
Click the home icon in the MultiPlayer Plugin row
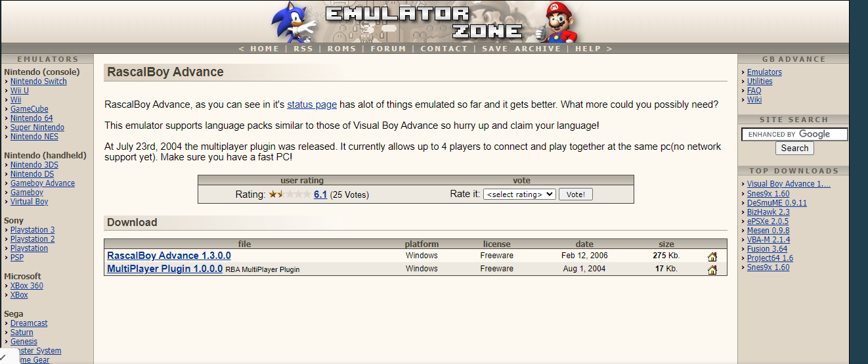click(712, 269)
